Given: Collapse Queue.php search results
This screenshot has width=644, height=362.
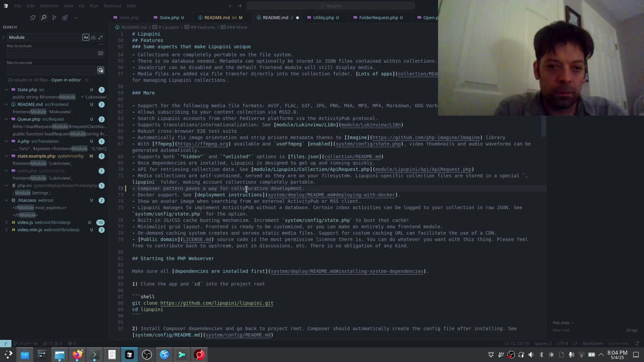Looking at the screenshot, I should pyautogui.click(x=7, y=119).
